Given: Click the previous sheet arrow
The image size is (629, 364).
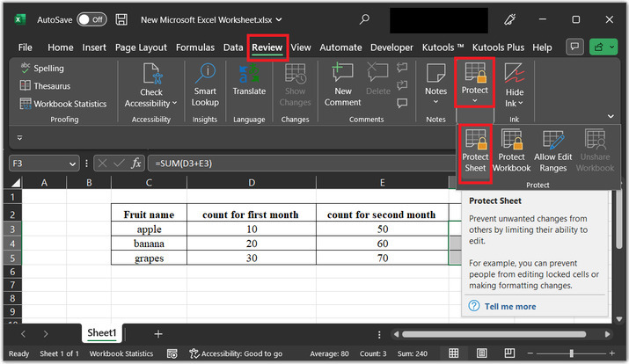Looking at the screenshot, I should click(23, 333).
